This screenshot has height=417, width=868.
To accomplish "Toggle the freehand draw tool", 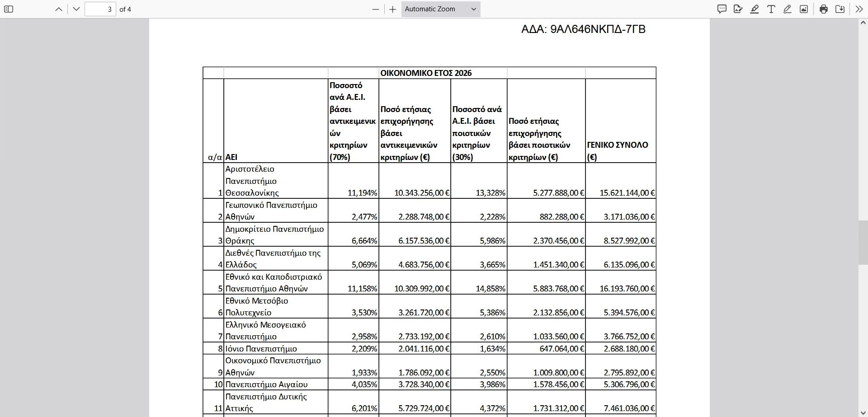I will click(x=788, y=9).
